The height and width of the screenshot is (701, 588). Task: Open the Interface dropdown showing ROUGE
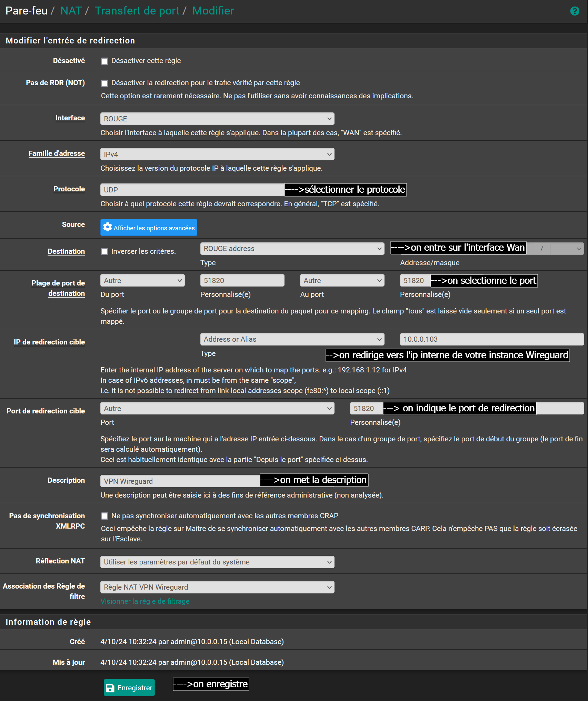(217, 119)
